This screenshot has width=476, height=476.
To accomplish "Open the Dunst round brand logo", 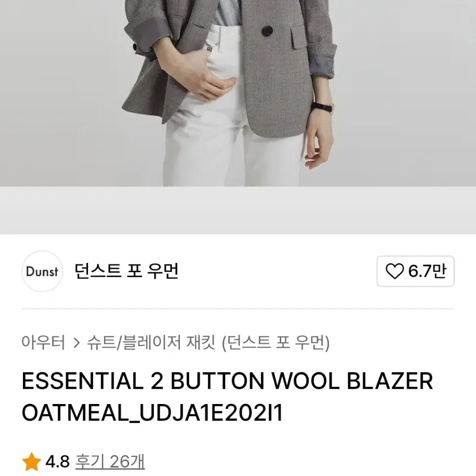I will [x=42, y=271].
